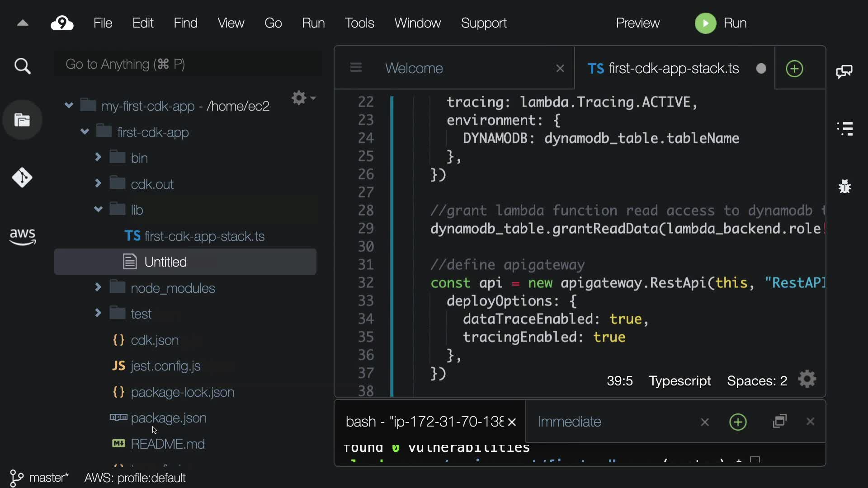Open the Collaborate chat panel icon
868x488 pixels.
pos(844,71)
